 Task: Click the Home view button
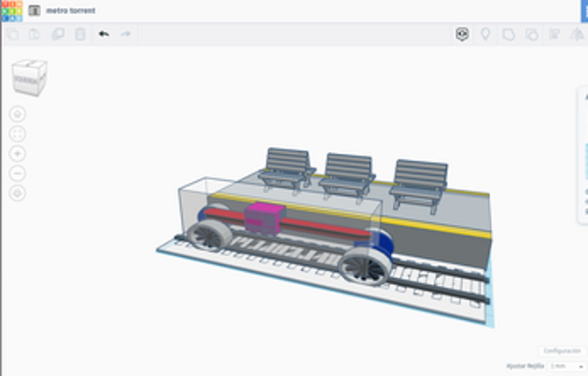[x=17, y=114]
